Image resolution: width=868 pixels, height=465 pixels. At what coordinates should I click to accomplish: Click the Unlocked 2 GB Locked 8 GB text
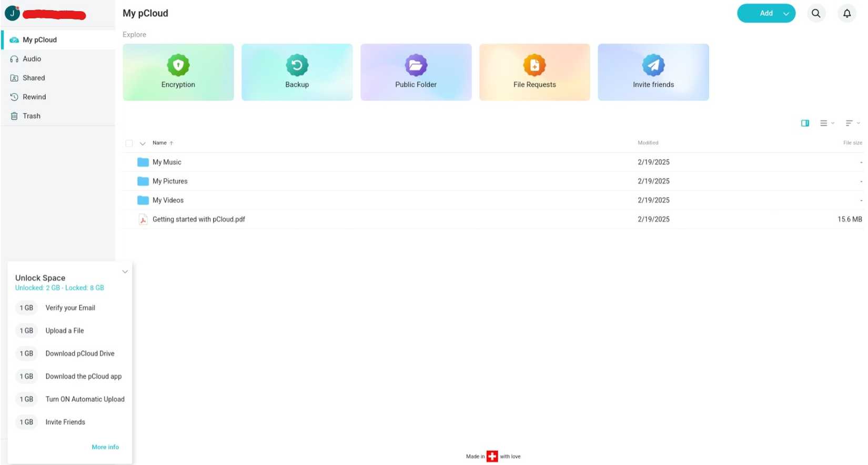coord(59,288)
